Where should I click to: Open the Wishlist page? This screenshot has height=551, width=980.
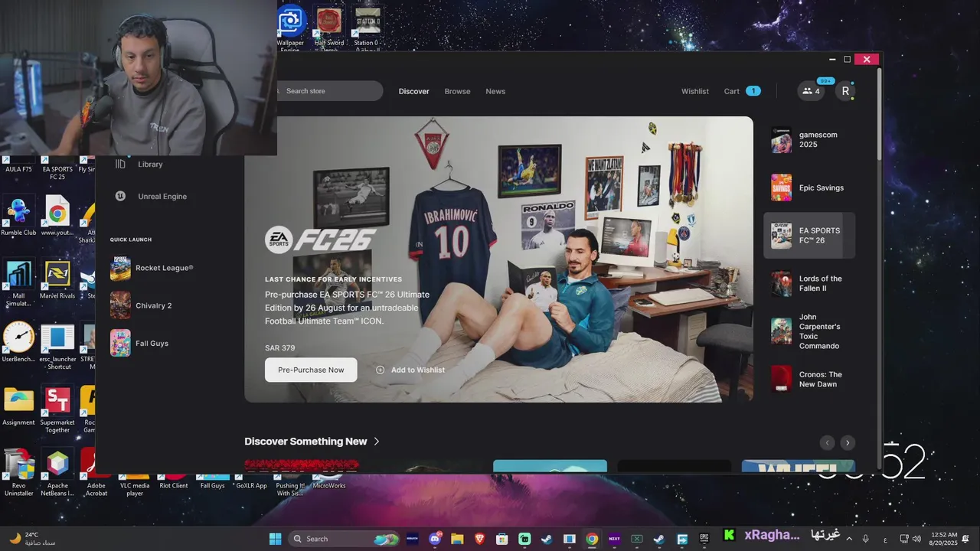point(695,92)
